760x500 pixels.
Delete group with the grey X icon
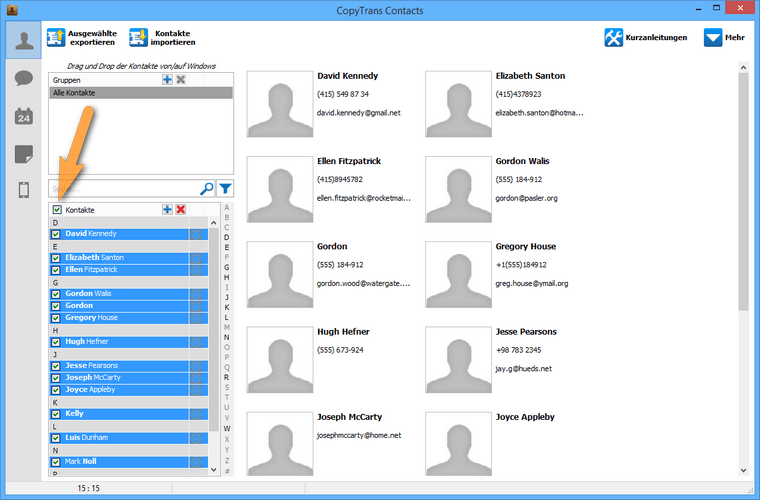point(181,79)
